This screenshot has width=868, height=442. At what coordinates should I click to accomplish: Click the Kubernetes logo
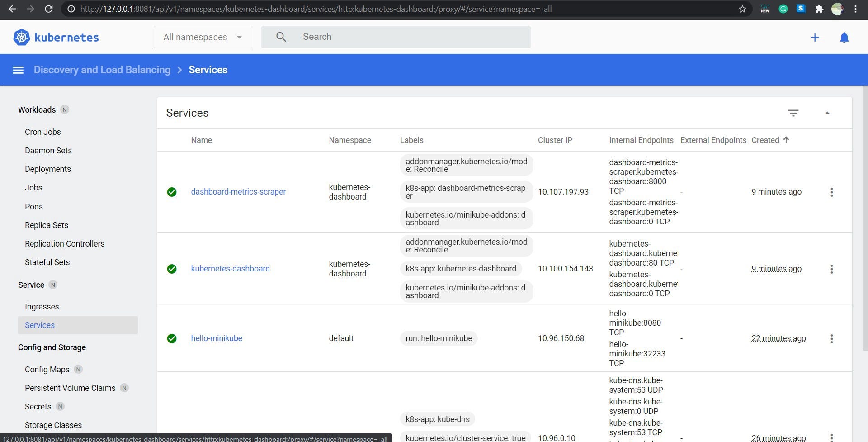pyautogui.click(x=56, y=37)
